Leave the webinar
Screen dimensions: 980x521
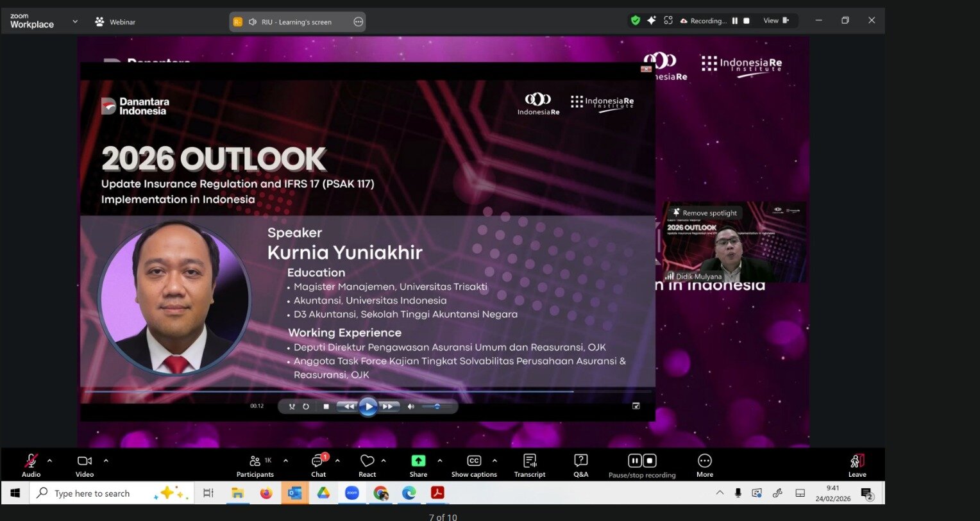857,464
